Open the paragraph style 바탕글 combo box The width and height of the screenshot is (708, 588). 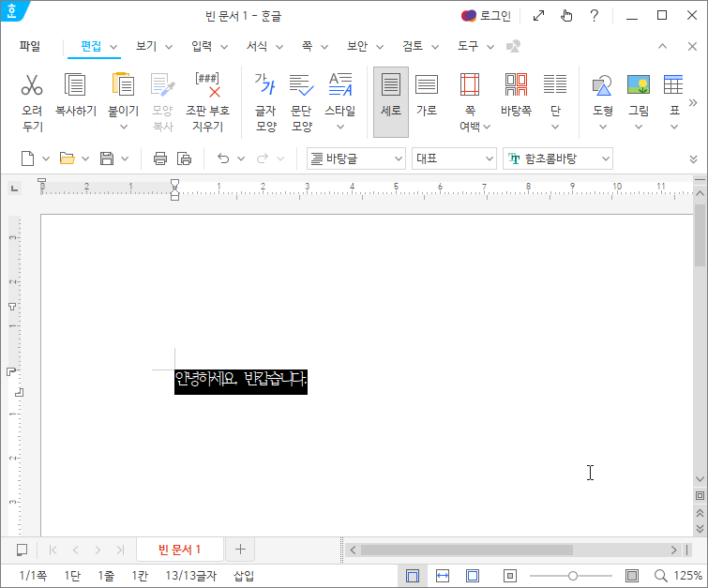(355, 158)
